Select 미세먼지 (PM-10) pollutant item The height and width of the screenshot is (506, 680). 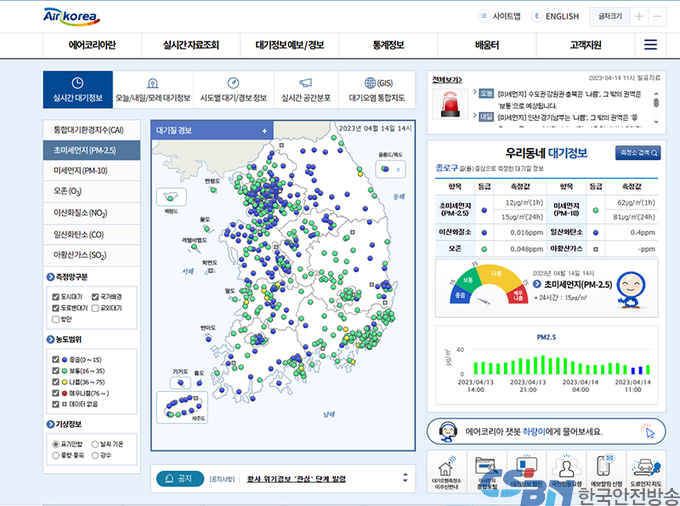click(x=92, y=170)
